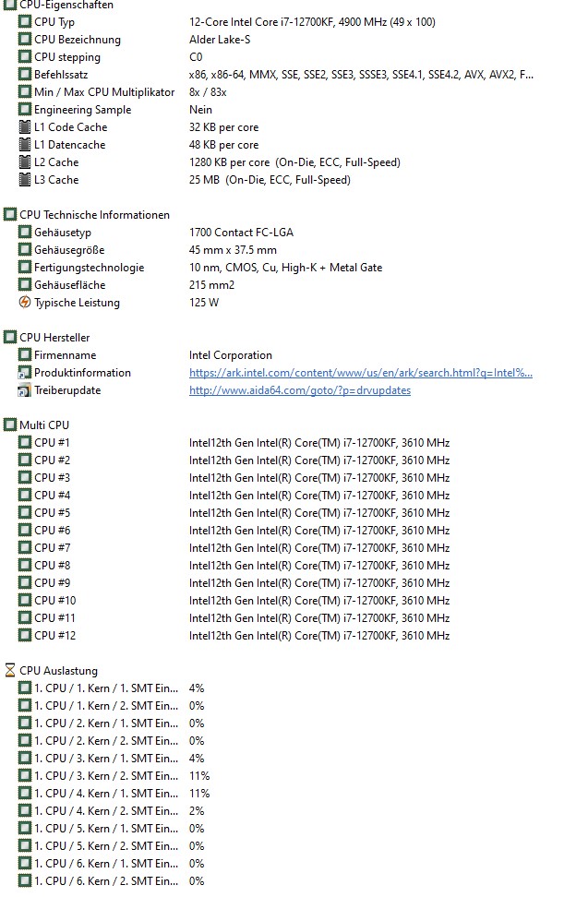Viewport: 588px width, 897px height.
Task: Select the 4. Kern / 2. SMT 2% value
Action: point(197,810)
